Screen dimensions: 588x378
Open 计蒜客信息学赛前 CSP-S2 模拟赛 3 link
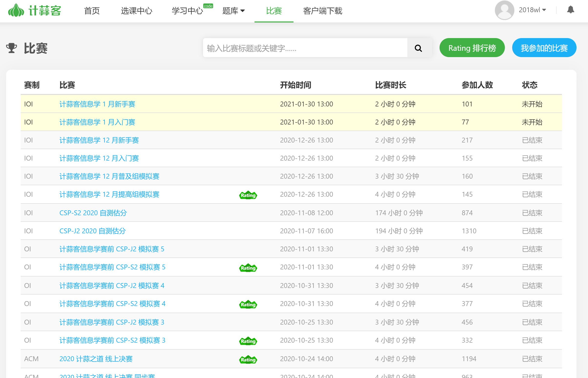point(112,340)
